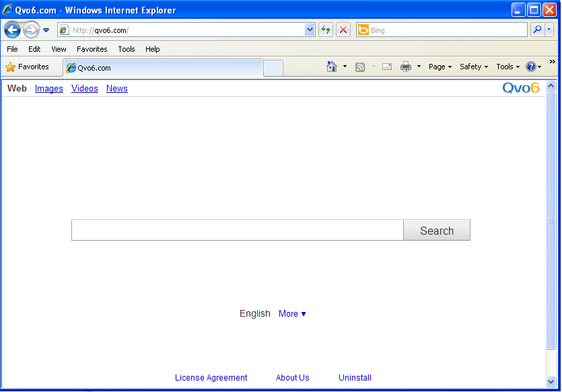Image resolution: width=562 pixels, height=392 pixels.
Task: Open the View menu
Action: pyautogui.click(x=59, y=49)
